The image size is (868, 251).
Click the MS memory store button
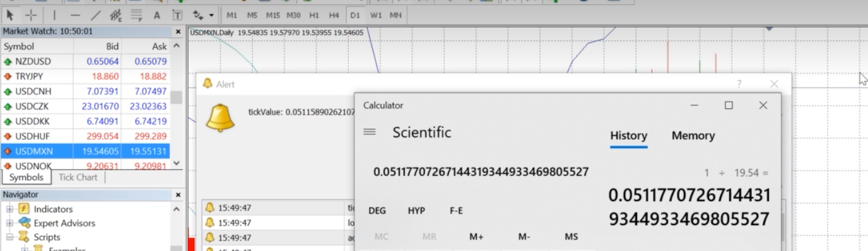572,236
